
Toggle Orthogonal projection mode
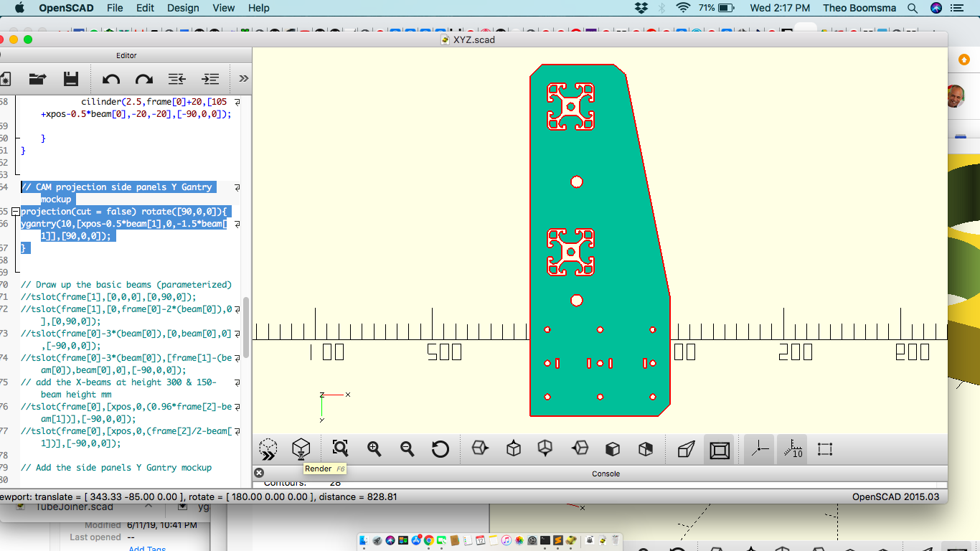(719, 449)
